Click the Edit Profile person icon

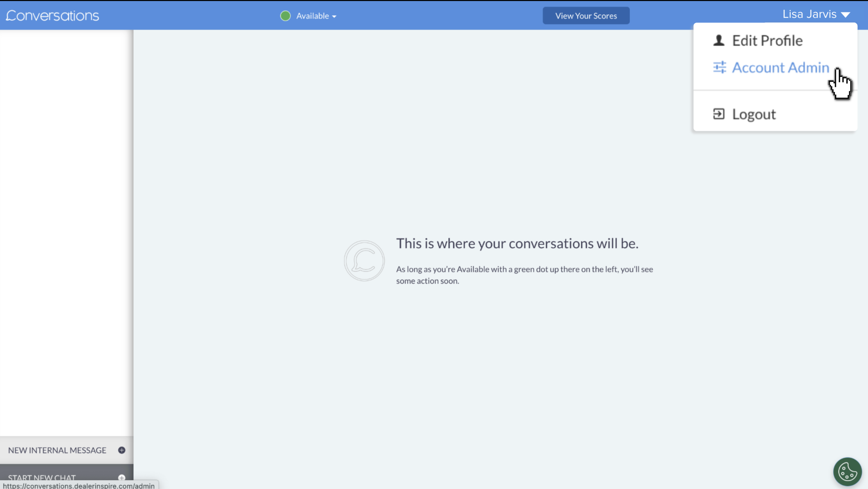[x=719, y=40]
